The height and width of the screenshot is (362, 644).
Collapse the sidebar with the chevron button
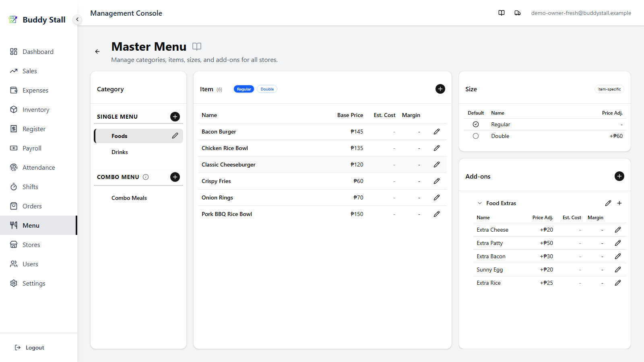pos(77,19)
